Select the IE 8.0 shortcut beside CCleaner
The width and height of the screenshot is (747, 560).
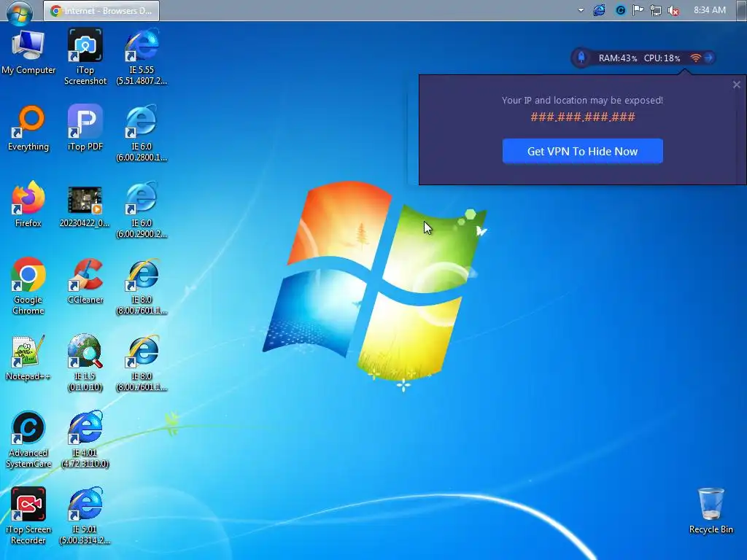pyautogui.click(x=142, y=286)
